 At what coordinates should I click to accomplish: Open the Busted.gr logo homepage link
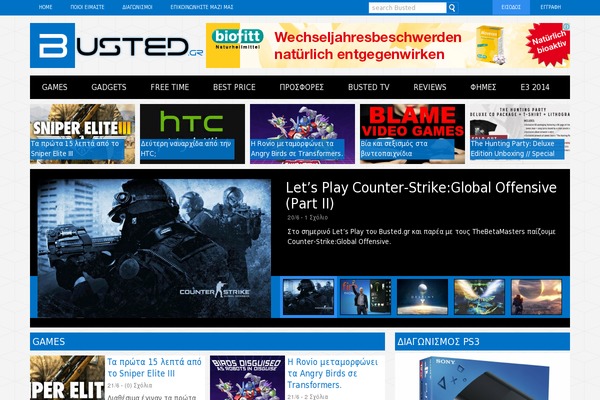pos(116,46)
